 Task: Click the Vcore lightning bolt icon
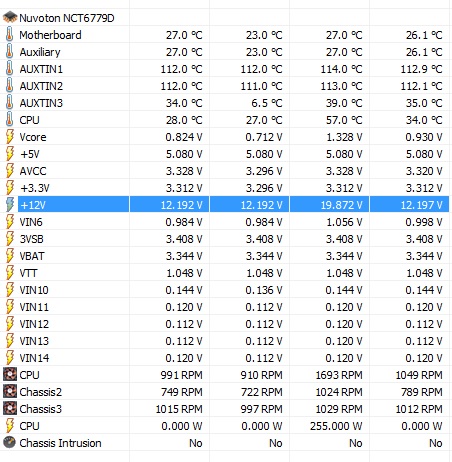[x=10, y=137]
